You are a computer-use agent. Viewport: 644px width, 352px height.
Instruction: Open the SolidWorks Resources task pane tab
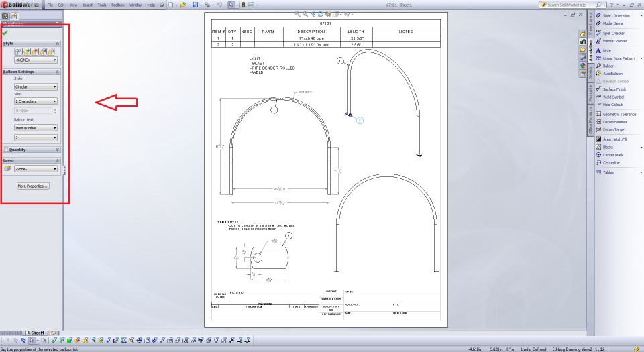point(582,34)
